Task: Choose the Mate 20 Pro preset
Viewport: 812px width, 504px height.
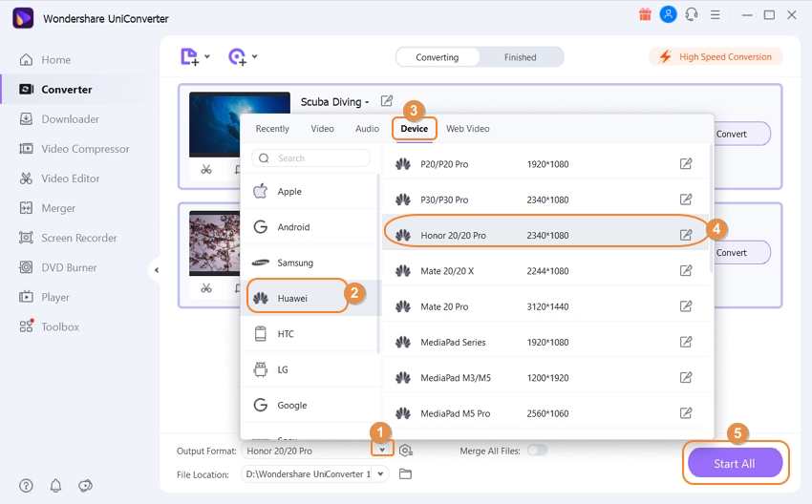Action: point(545,306)
